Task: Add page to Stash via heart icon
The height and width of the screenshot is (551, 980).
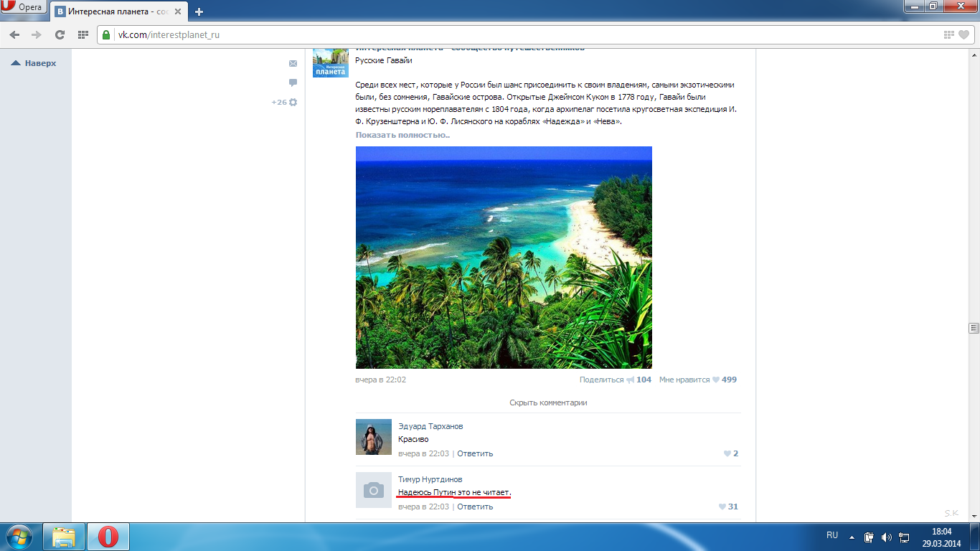Action: tap(964, 34)
